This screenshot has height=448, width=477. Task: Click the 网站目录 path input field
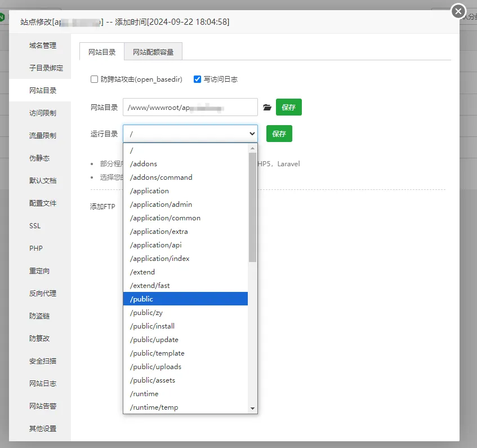click(x=190, y=107)
